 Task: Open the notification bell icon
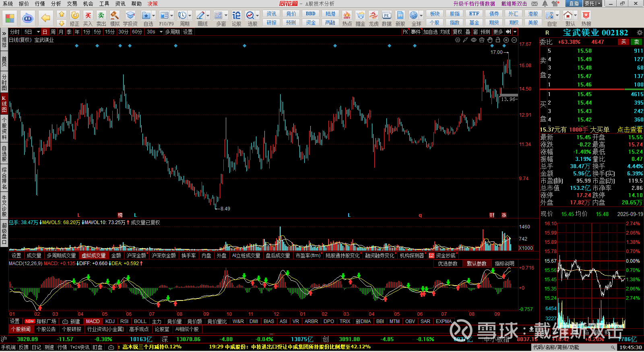[545, 4]
